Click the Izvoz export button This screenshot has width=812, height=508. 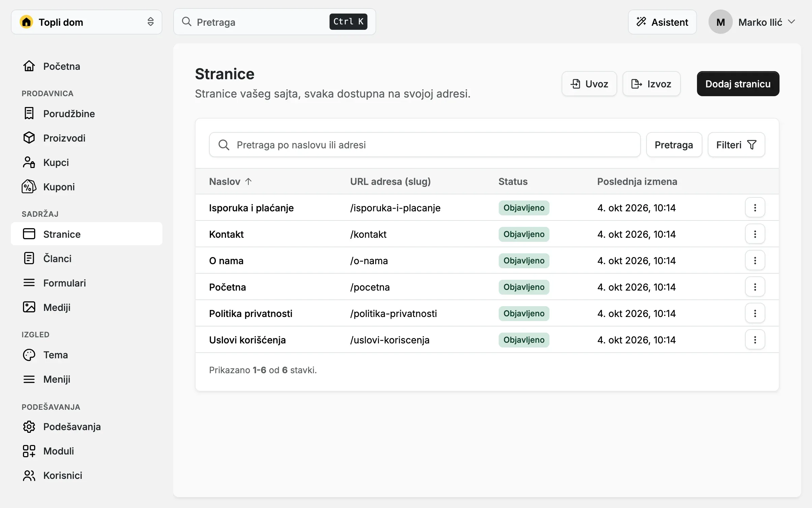pyautogui.click(x=651, y=84)
